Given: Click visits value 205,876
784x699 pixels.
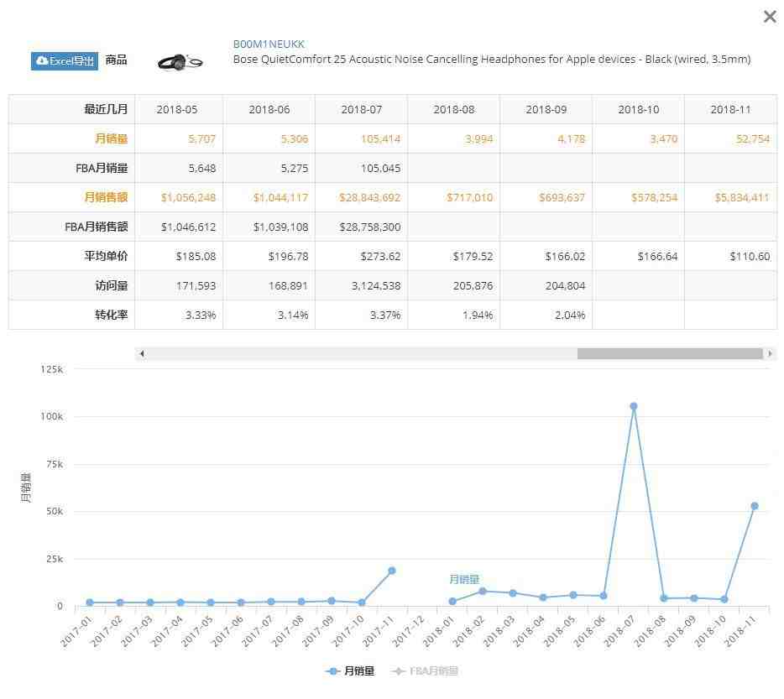Looking at the screenshot, I should 473,286.
